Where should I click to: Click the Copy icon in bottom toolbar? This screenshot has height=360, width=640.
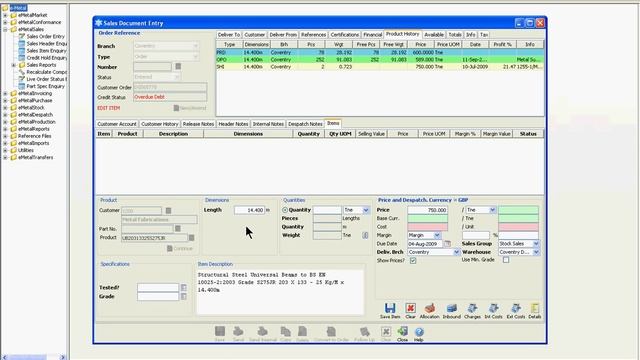tap(285, 331)
